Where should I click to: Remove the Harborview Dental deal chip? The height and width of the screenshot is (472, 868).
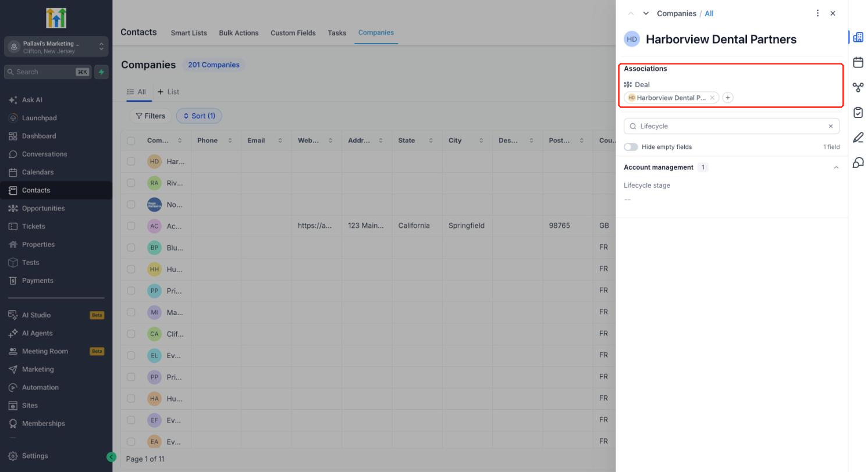click(x=712, y=98)
